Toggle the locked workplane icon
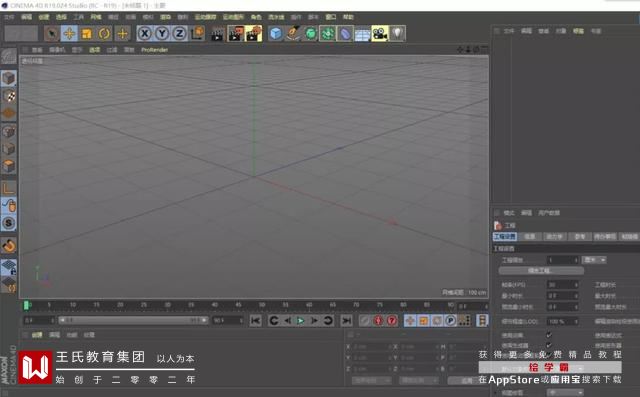 click(9, 267)
